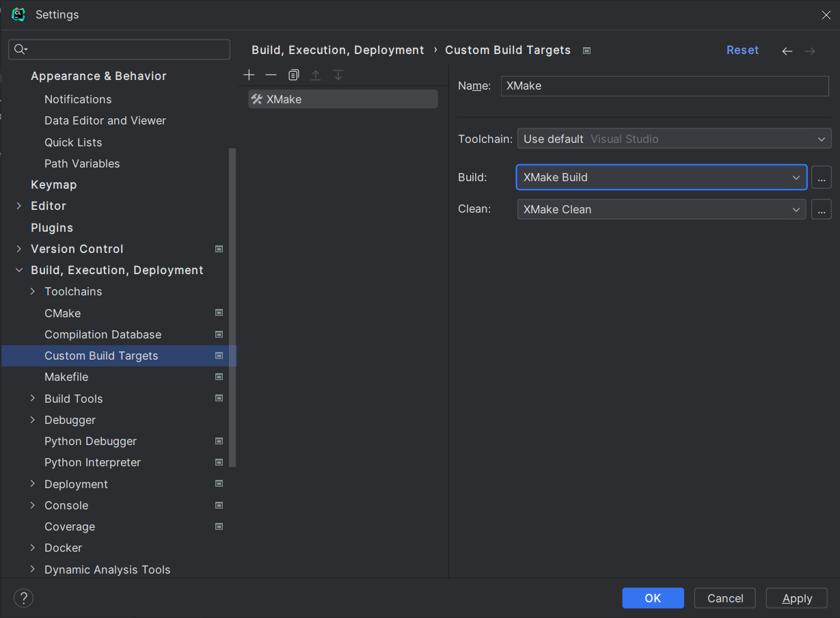Open external tools dialog next to Build
The image size is (840, 618).
[x=821, y=177]
